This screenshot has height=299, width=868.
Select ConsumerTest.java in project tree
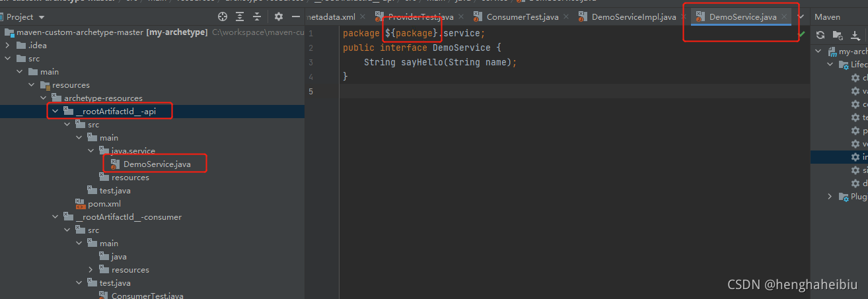pyautogui.click(x=147, y=296)
